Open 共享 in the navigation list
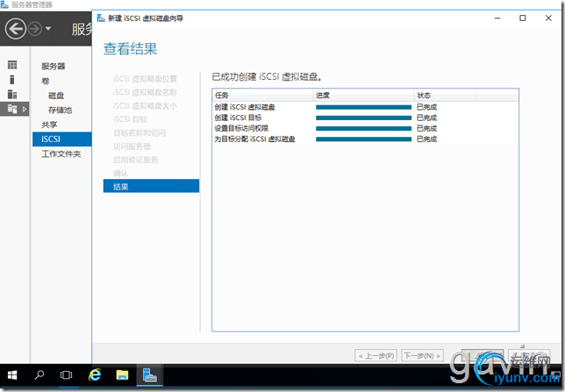The height and width of the screenshot is (392, 565). click(x=49, y=125)
